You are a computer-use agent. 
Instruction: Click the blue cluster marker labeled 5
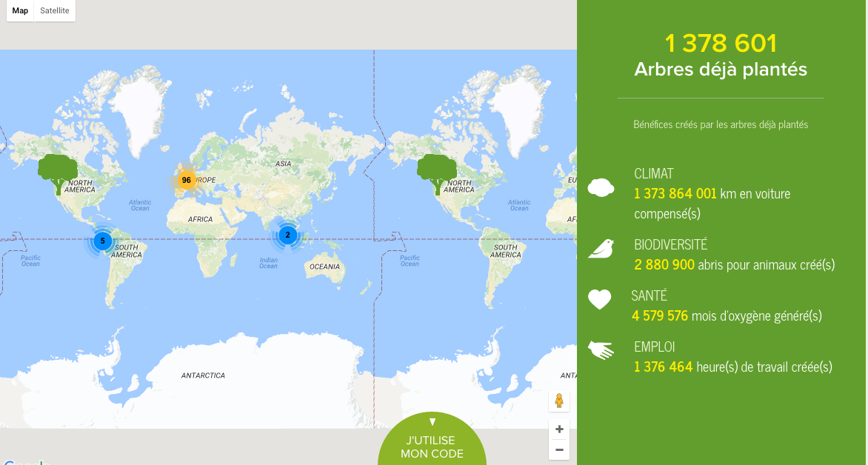[x=102, y=241]
